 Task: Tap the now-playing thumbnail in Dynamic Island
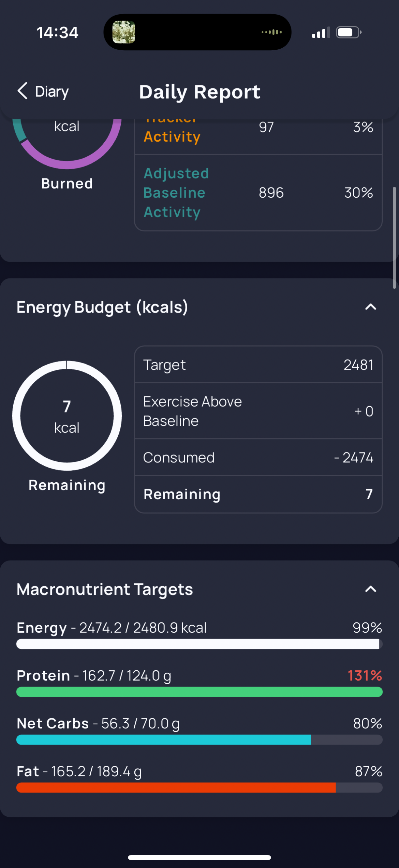point(124,32)
